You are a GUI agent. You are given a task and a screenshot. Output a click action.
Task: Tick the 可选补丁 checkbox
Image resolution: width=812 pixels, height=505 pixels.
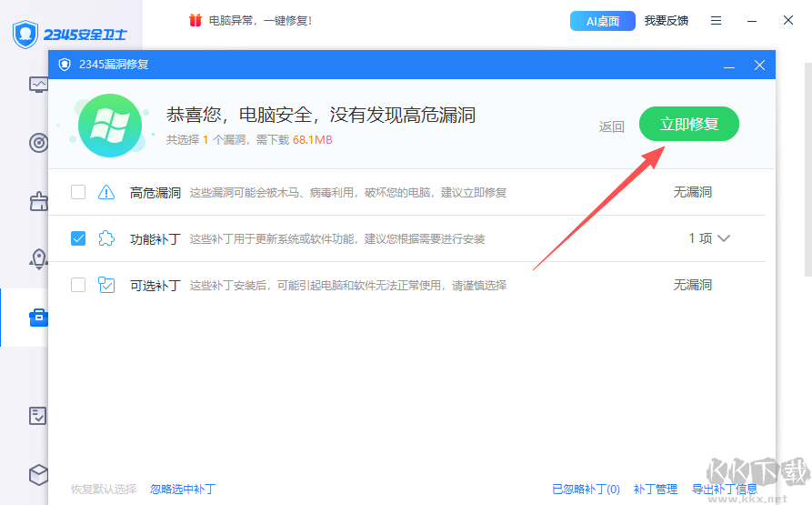[78, 285]
